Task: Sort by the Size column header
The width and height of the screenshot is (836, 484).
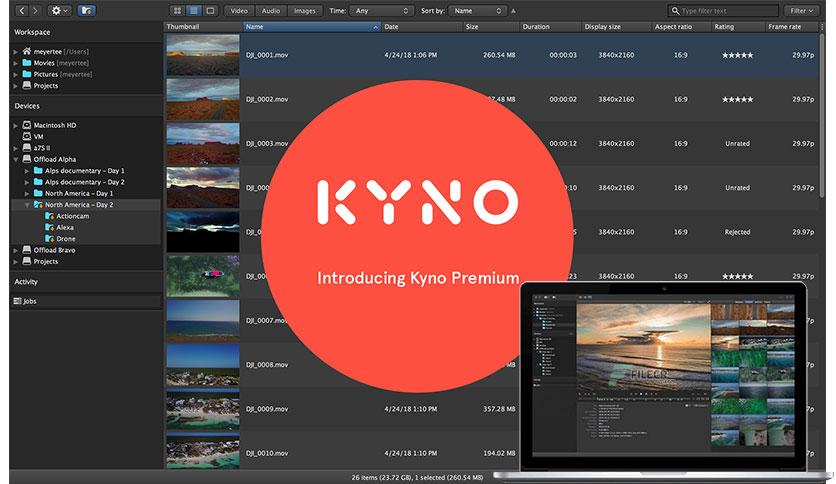Action: coord(491,27)
